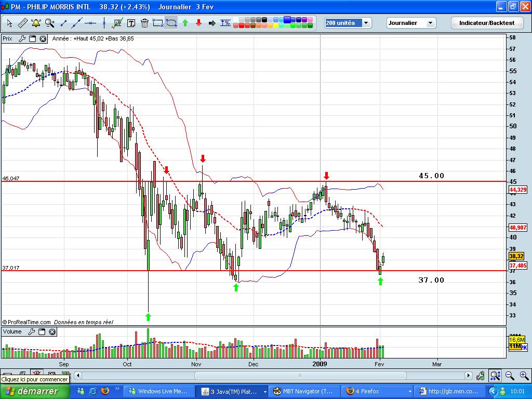
Task: Click the 40,907 moving average value tag
Action: pyautogui.click(x=518, y=228)
